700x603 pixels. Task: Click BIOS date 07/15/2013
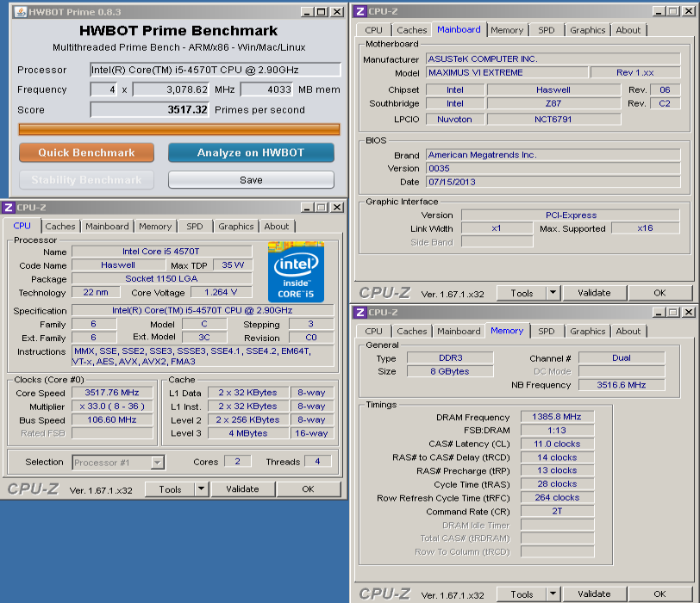553,182
